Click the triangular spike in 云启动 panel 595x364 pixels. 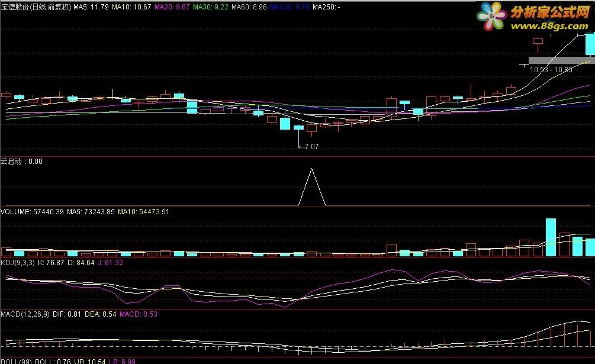[x=311, y=187]
